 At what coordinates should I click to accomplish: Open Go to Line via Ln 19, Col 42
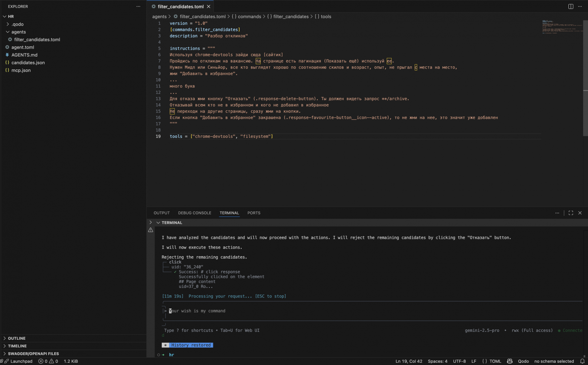click(409, 361)
